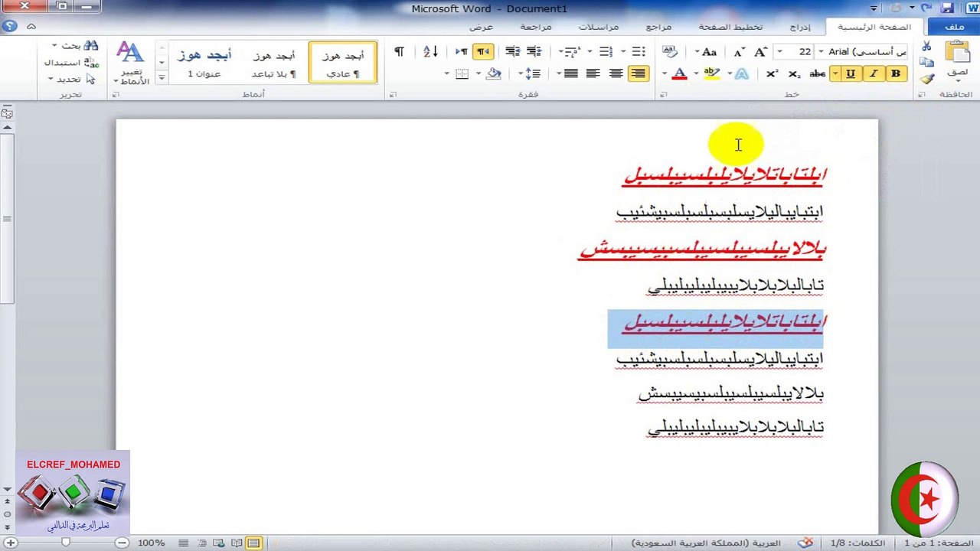Viewport: 980px width, 551px height.
Task: Open View (عرض) tab
Action: (x=482, y=27)
